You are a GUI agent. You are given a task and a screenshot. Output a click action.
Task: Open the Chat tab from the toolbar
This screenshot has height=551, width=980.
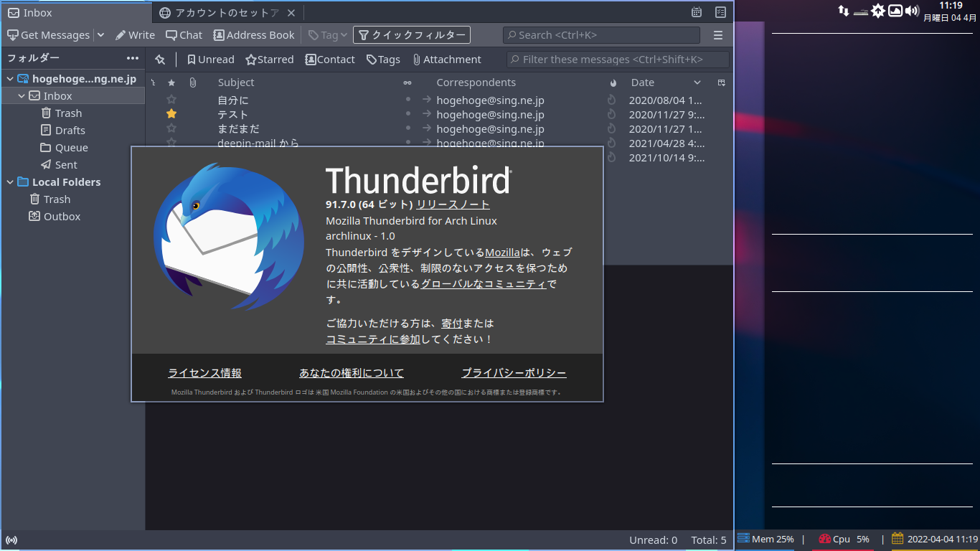coord(184,34)
